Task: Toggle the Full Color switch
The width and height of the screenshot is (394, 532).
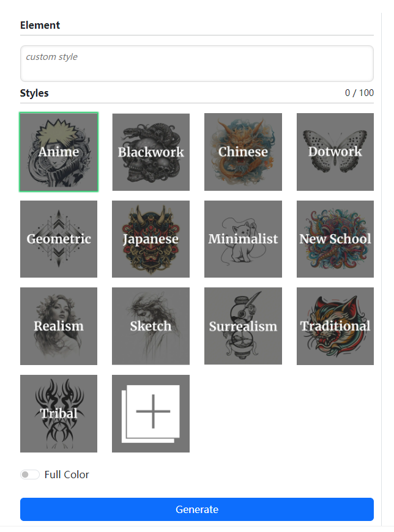Action: (30, 475)
